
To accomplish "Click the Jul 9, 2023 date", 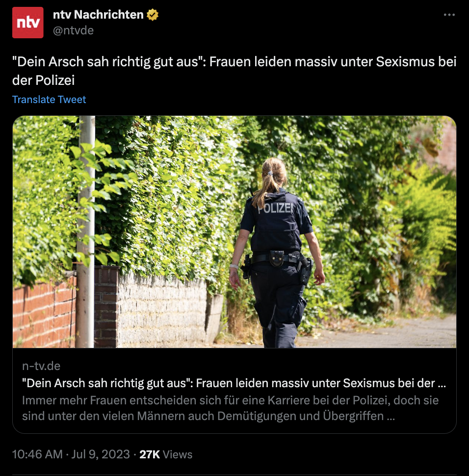I will click(x=101, y=454).
